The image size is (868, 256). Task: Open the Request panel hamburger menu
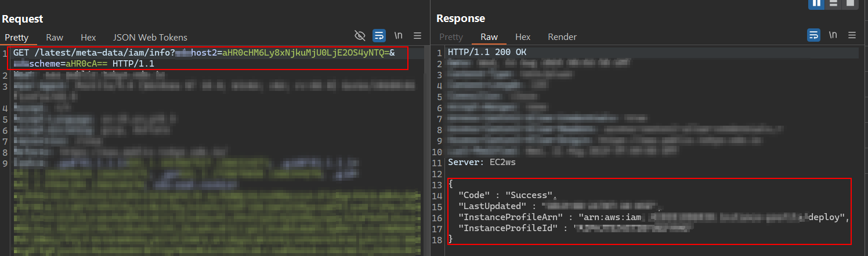tap(417, 36)
